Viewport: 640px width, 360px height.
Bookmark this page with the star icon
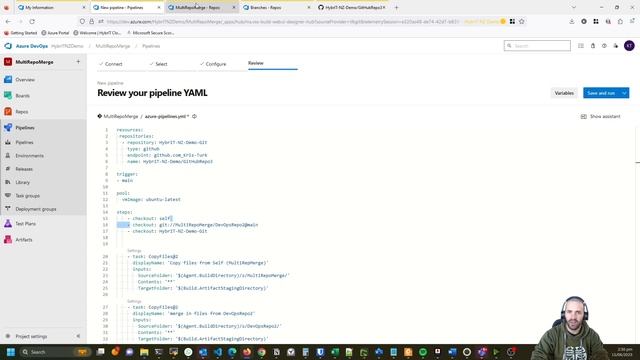[522, 21]
